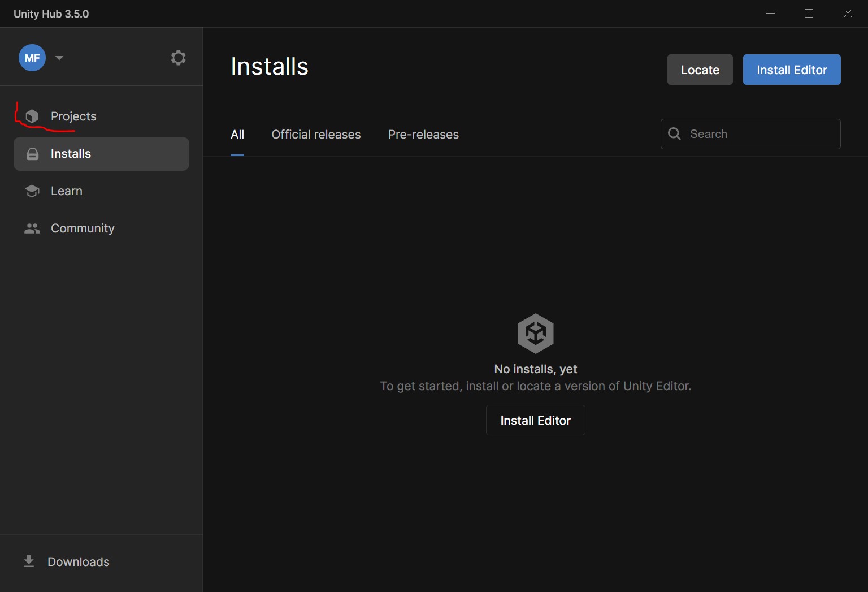Open Downloads via the download arrow icon
Image resolution: width=868 pixels, height=592 pixels.
[x=29, y=561]
